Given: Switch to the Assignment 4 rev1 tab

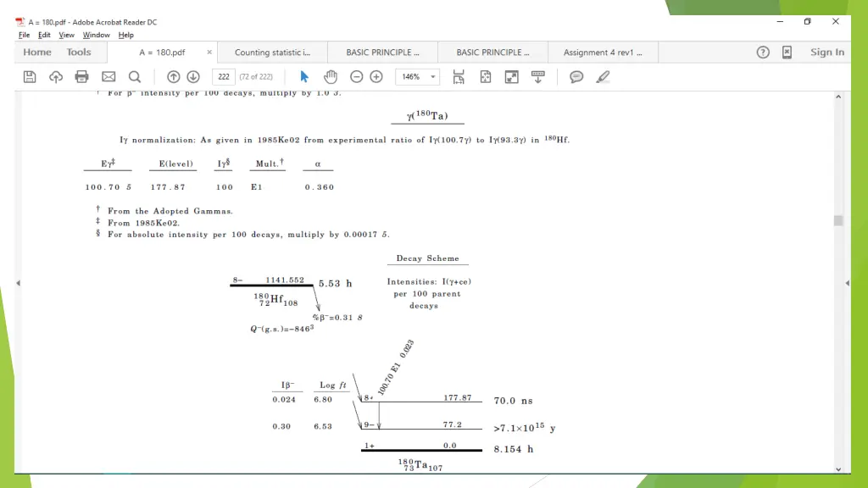Looking at the screenshot, I should coord(603,52).
